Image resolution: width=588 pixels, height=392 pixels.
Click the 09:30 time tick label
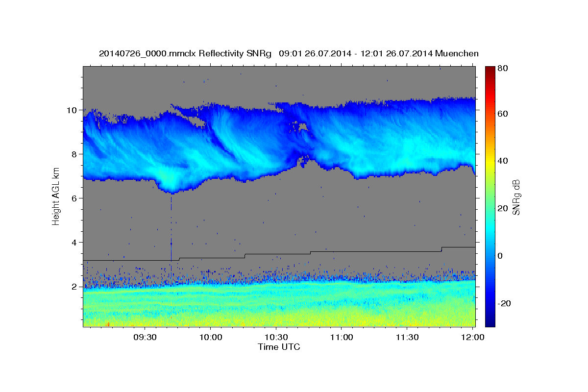click(x=146, y=338)
